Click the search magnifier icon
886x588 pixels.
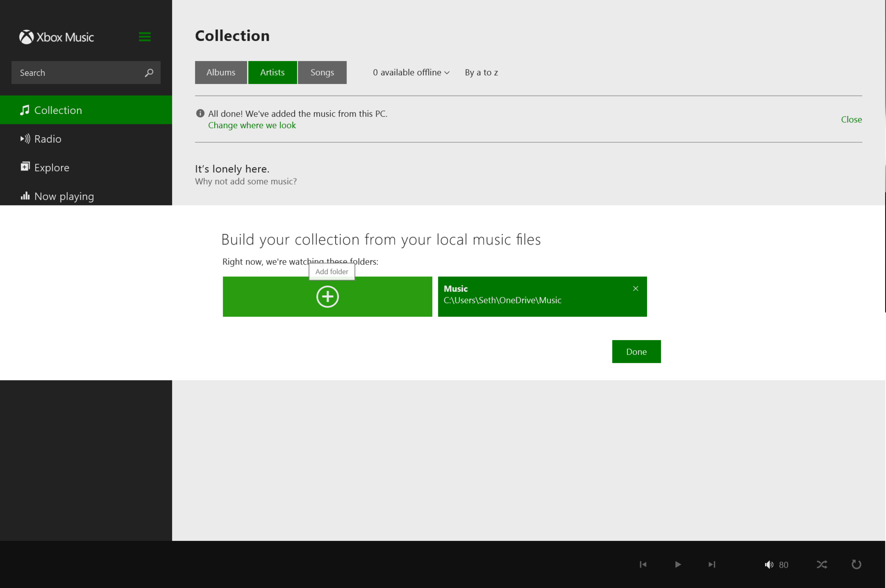149,73
